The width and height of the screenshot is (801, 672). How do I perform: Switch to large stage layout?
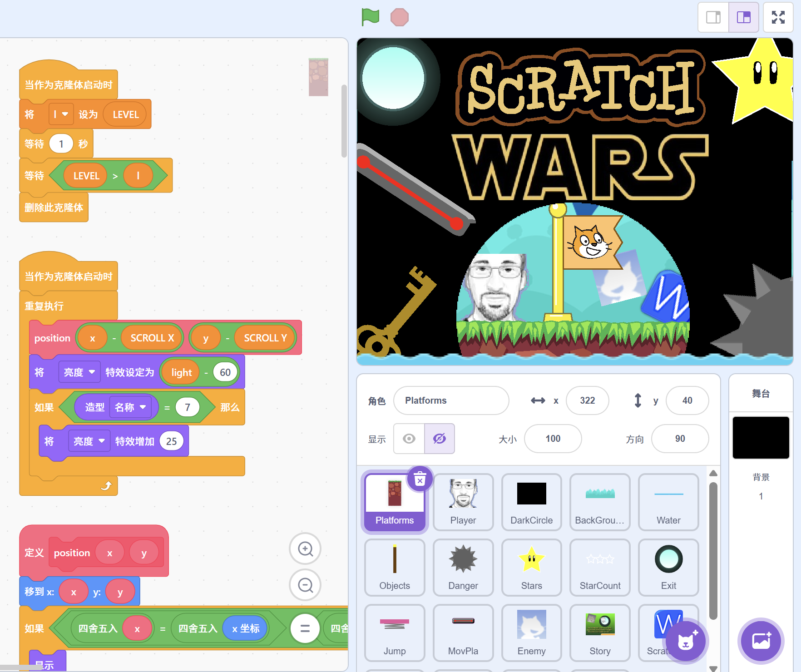(744, 17)
